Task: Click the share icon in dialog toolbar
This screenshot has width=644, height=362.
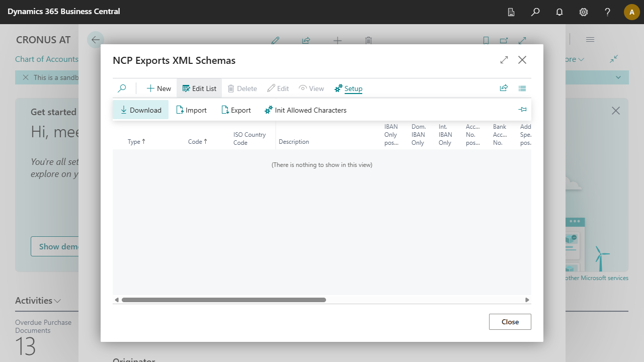Action: point(504,88)
